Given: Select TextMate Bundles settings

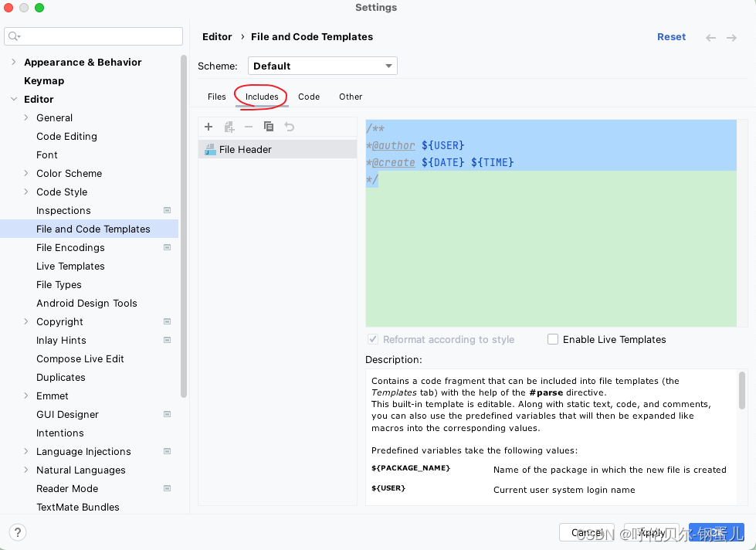Looking at the screenshot, I should 78,507.
